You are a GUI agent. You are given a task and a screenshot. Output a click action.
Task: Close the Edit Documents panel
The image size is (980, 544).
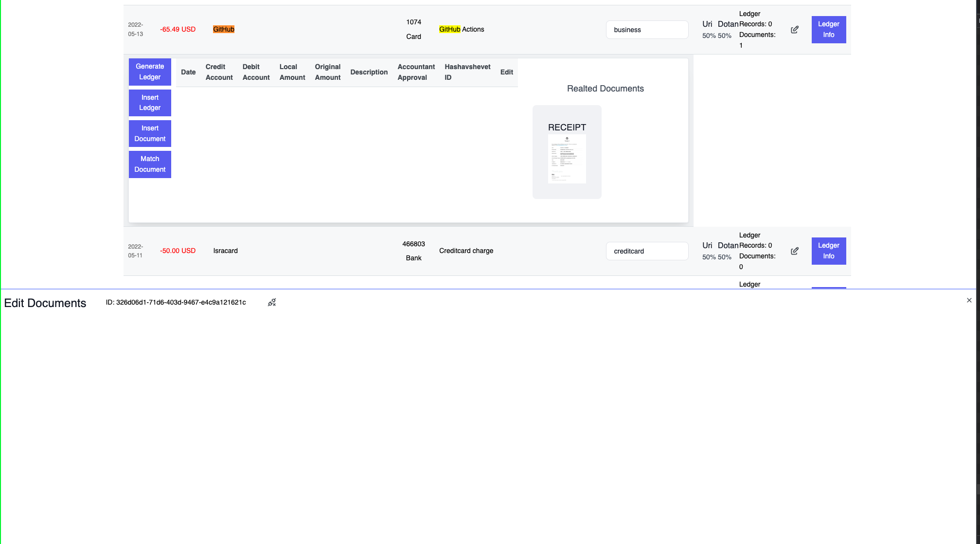[x=969, y=300]
